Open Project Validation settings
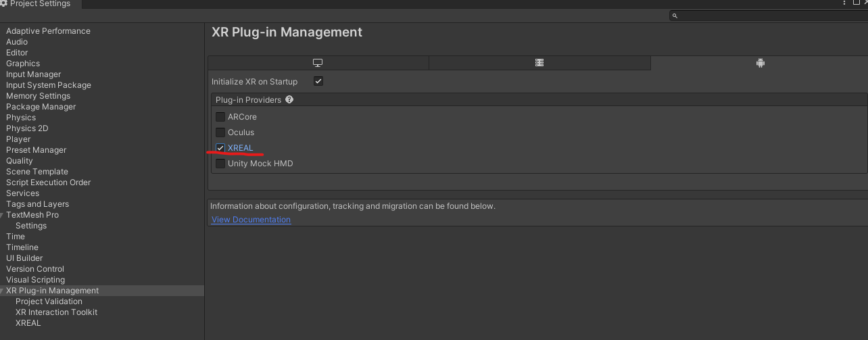868x340 pixels. pyautogui.click(x=49, y=301)
